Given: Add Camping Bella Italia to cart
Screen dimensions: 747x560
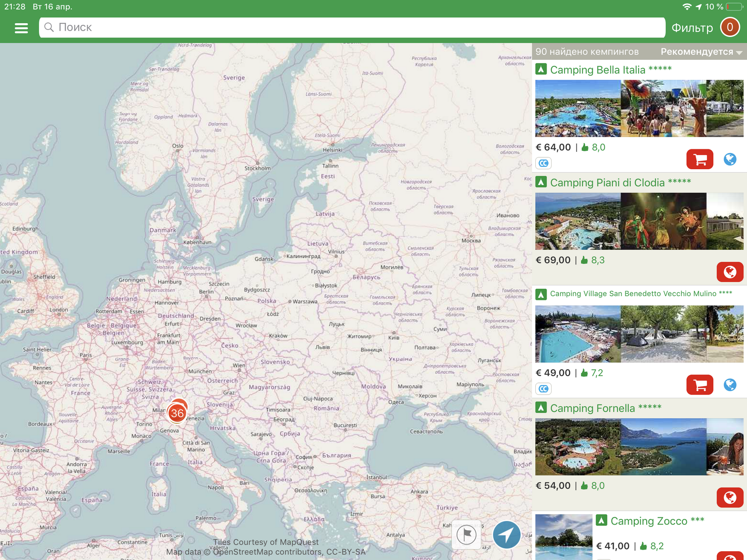Looking at the screenshot, I should click(x=700, y=159).
